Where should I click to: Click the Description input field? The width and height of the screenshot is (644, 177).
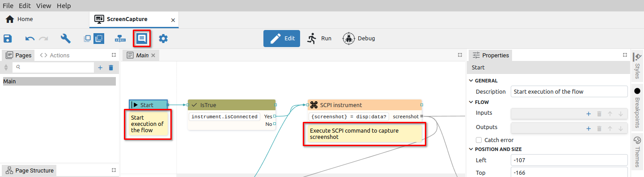point(569,91)
